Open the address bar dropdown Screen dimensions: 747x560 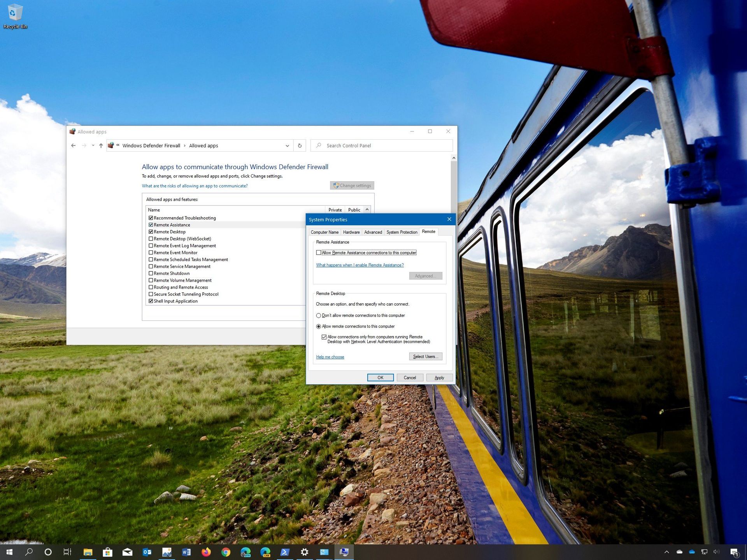pyautogui.click(x=287, y=145)
